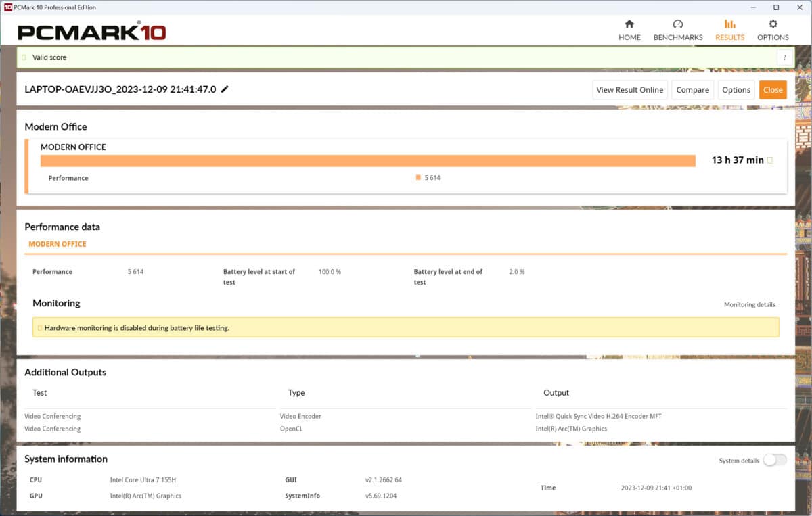Open Benchmarks via the gauge icon

pyautogui.click(x=677, y=24)
